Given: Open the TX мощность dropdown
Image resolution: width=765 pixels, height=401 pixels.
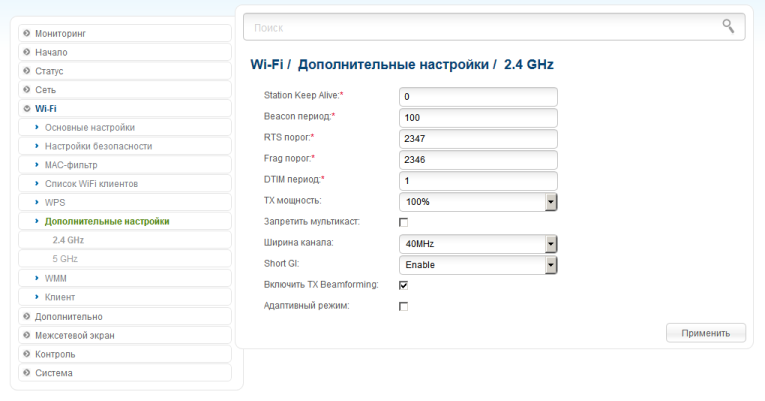Looking at the screenshot, I should pos(478,202).
